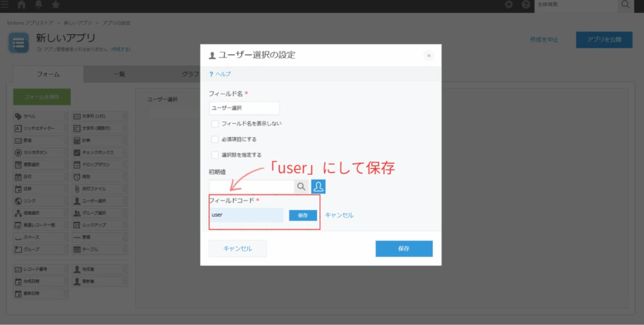Go to the portal home icon

[x=22, y=4]
